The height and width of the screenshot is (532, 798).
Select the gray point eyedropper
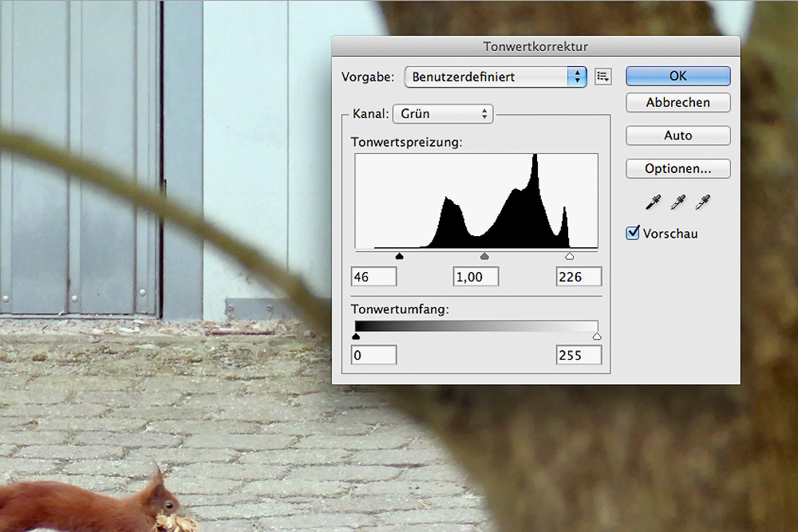pos(678,203)
